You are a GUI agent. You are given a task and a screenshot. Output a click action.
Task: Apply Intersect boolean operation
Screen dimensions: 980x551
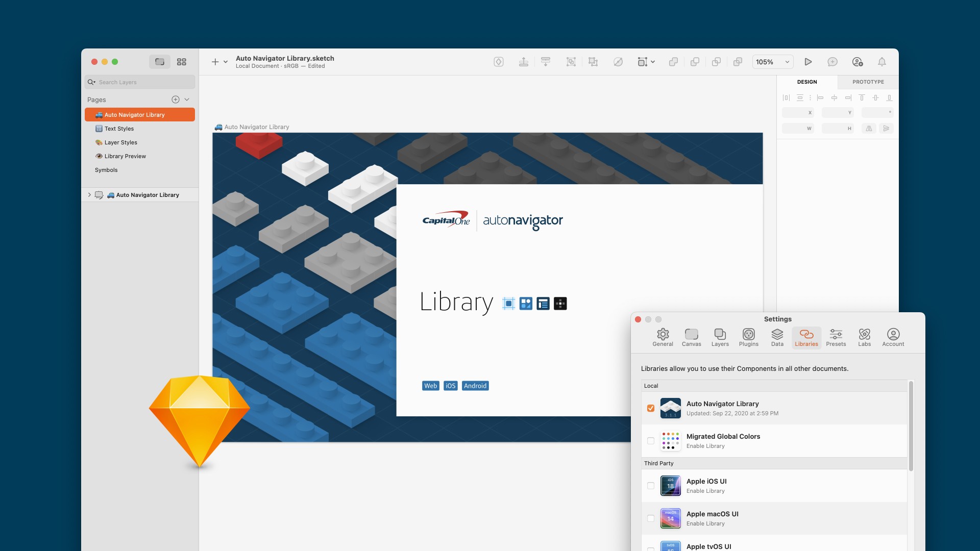point(716,62)
